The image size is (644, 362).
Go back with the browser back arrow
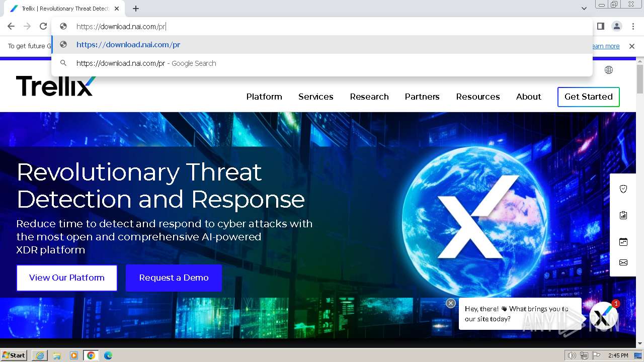[x=11, y=26]
